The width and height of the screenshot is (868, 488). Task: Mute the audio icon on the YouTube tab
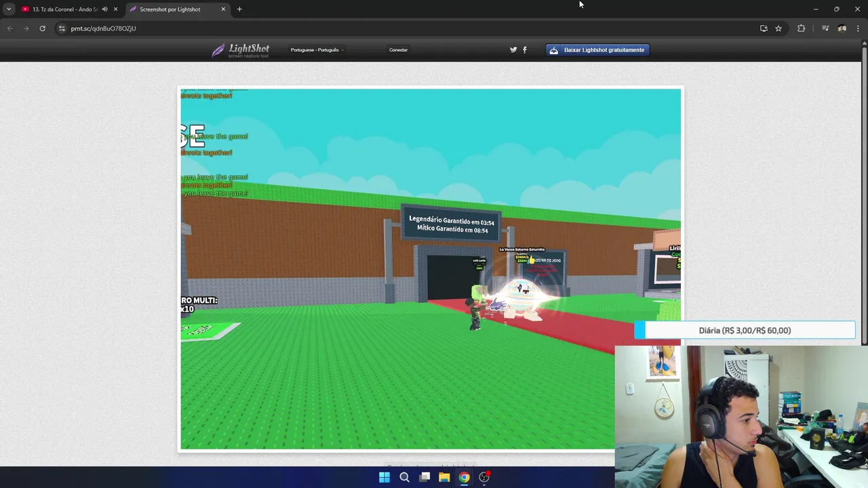click(x=104, y=9)
